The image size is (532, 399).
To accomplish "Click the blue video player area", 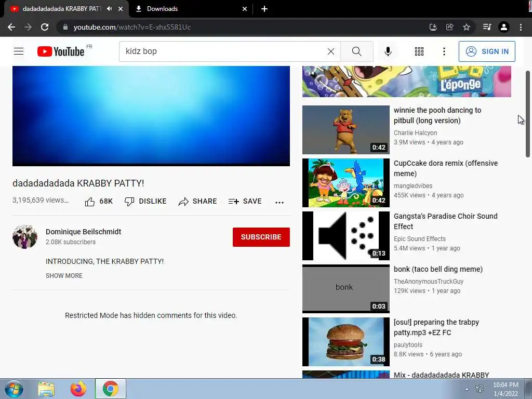I will [x=151, y=116].
